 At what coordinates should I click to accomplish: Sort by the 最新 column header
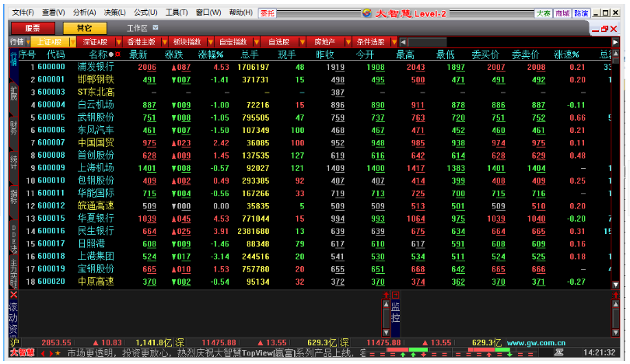(138, 54)
